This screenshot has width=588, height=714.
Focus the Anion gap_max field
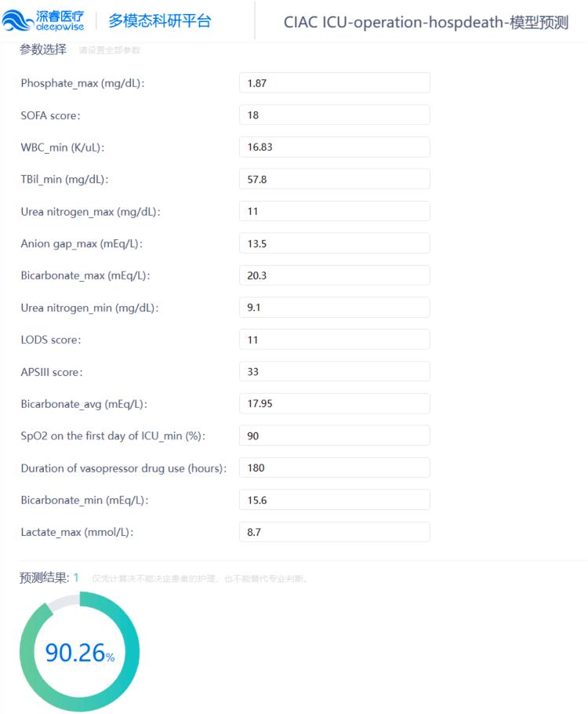[335, 243]
